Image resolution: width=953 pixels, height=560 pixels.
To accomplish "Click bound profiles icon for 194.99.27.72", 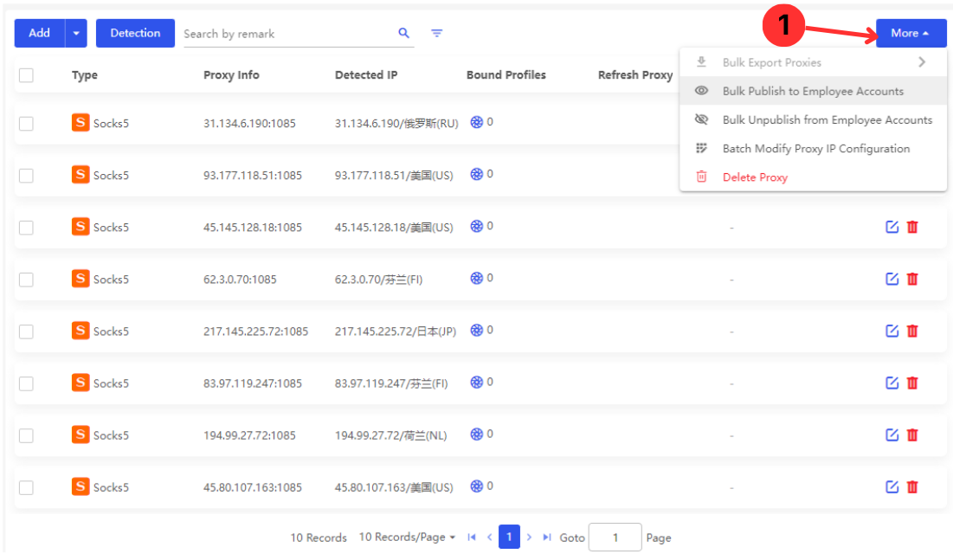I will tap(476, 434).
